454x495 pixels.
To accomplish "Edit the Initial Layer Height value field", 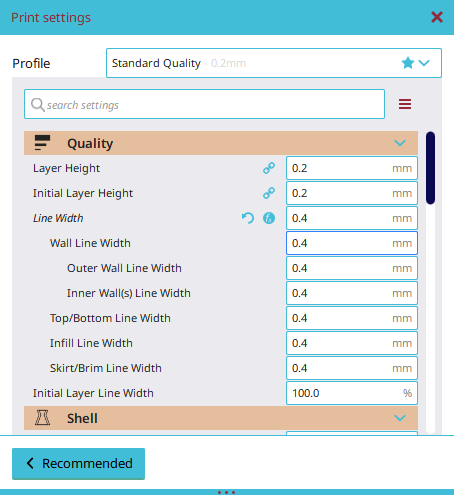I will pos(352,193).
